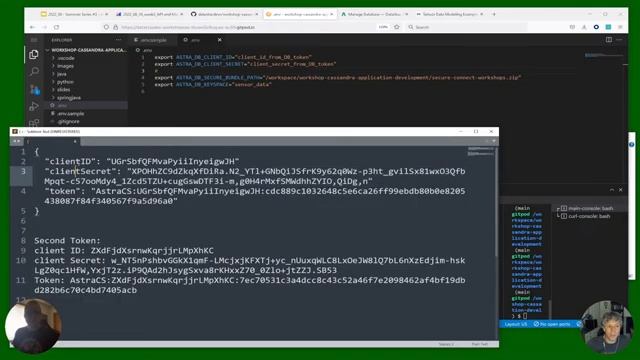Switch to the week2 API browser tab
640x360 pixels.
pyautogui.click(x=149, y=14)
